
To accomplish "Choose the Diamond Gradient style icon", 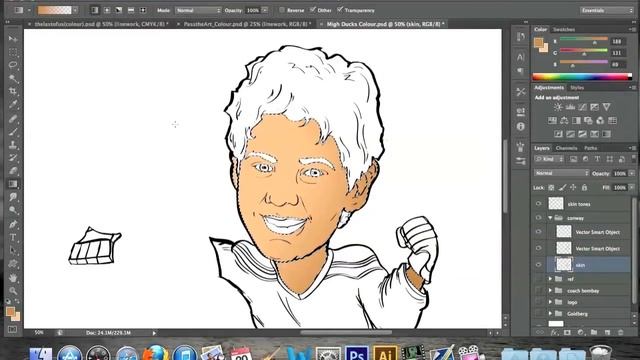I will tap(143, 10).
